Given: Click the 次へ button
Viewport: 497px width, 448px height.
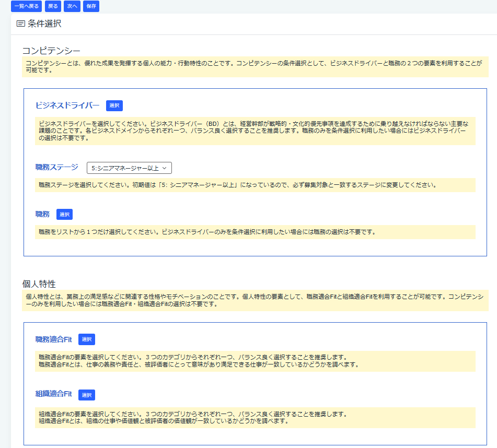Looking at the screenshot, I should (72, 6).
